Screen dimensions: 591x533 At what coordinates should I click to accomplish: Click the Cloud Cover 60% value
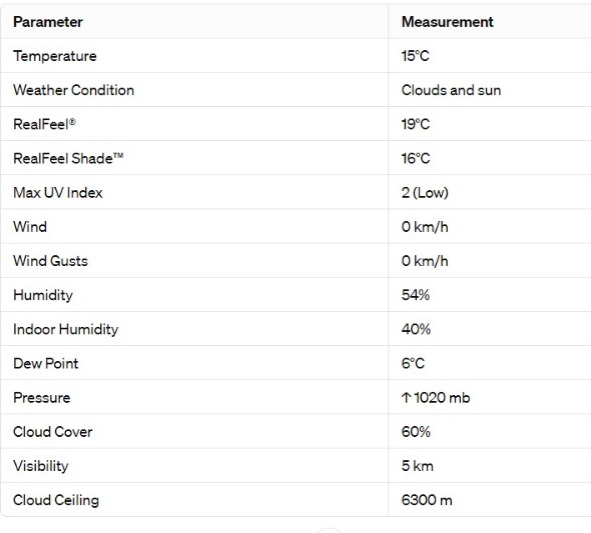click(x=416, y=432)
